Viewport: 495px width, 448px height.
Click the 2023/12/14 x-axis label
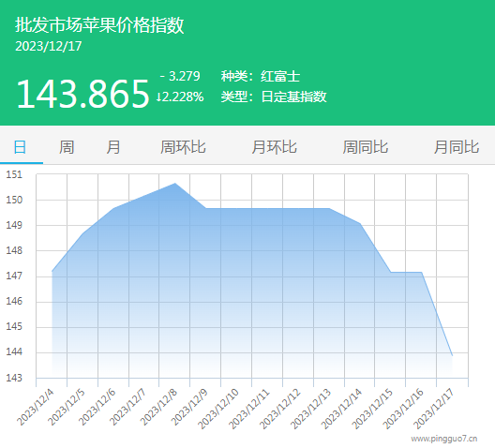click(341, 409)
